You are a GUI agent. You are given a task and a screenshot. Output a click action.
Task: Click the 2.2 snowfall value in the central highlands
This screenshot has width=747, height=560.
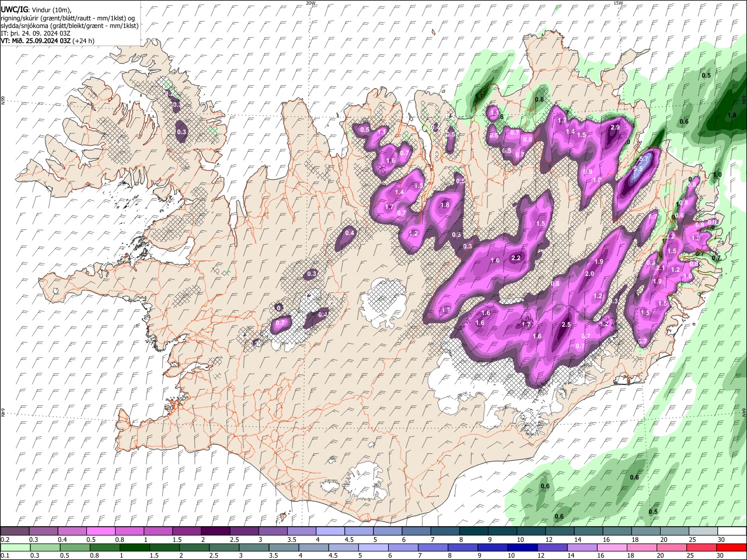click(516, 258)
